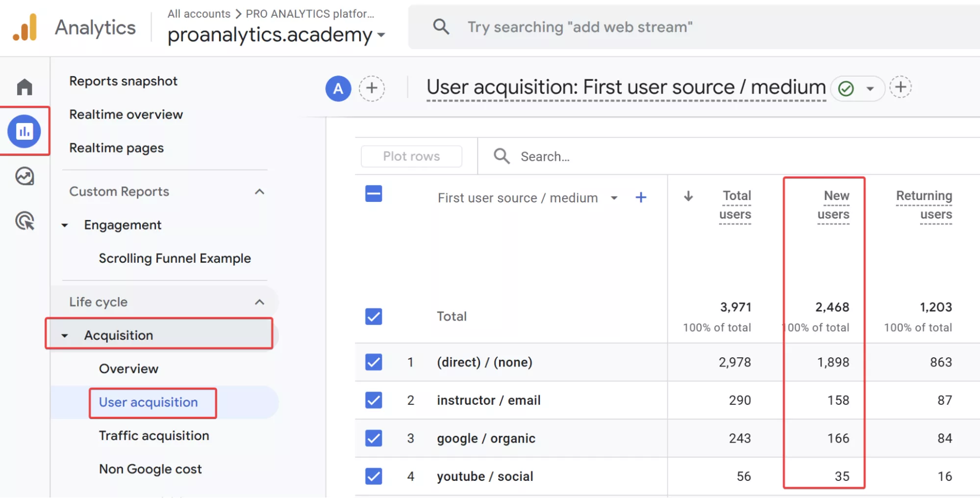This screenshot has width=980, height=498.
Task: Open the Home icon in sidebar
Action: [x=25, y=87]
